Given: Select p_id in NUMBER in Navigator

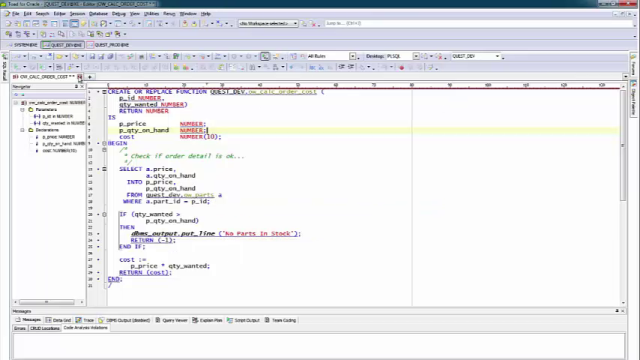Looking at the screenshot, I should (57, 116).
